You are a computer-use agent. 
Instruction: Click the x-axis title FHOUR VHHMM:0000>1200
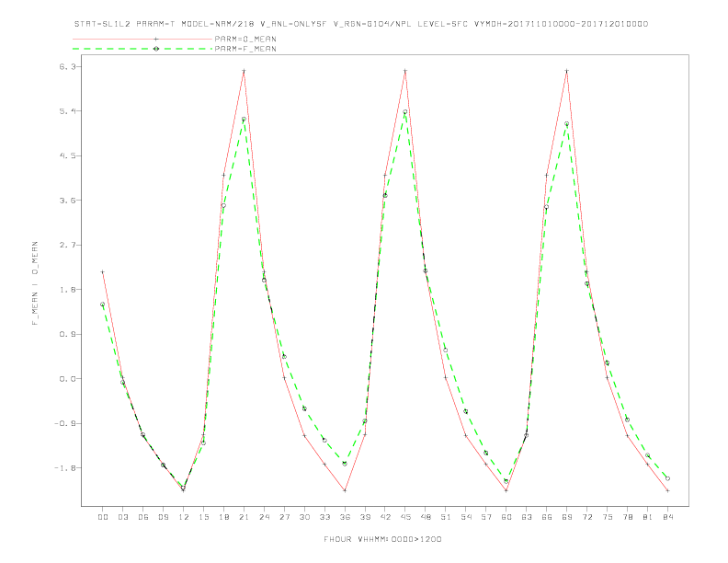click(382, 539)
